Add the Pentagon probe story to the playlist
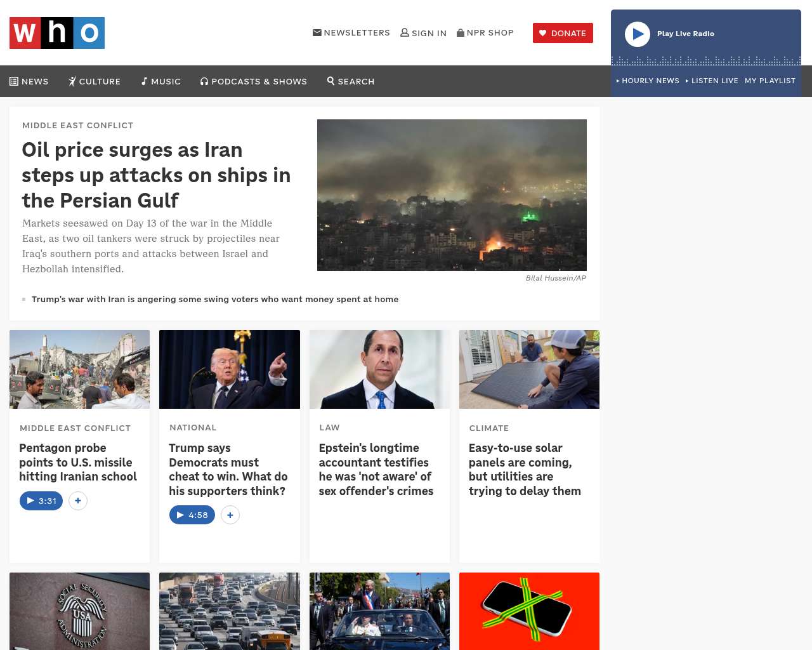Viewport: 812px width, 650px height. pos(78,501)
